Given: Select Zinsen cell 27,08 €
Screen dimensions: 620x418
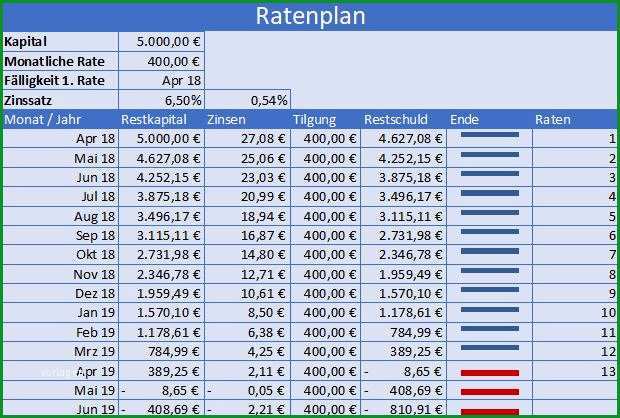Looking at the screenshot, I should pos(248,138).
